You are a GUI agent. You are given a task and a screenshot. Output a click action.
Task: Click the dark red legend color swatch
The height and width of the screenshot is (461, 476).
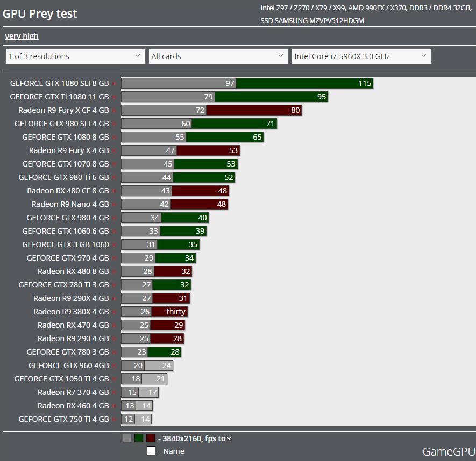(151, 438)
